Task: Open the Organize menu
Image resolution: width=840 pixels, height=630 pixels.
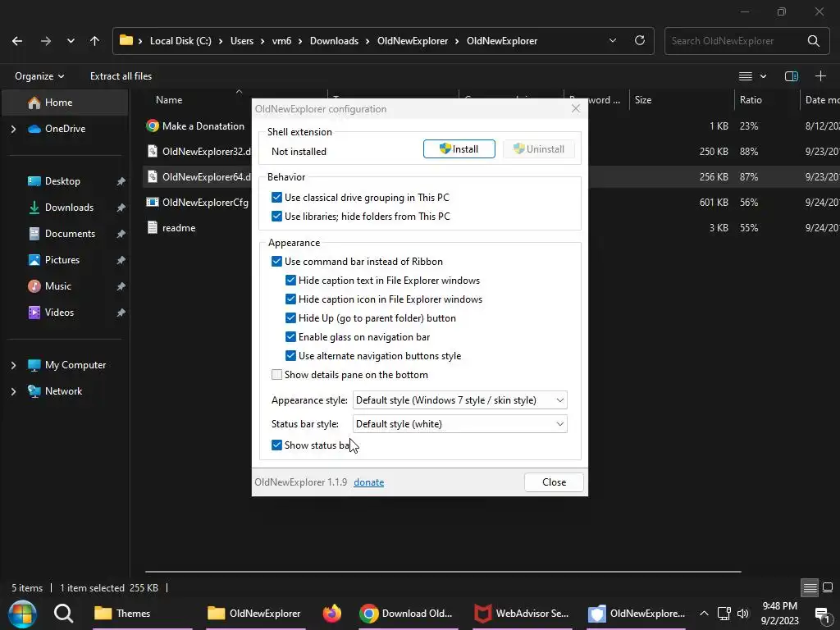Action: coord(39,76)
